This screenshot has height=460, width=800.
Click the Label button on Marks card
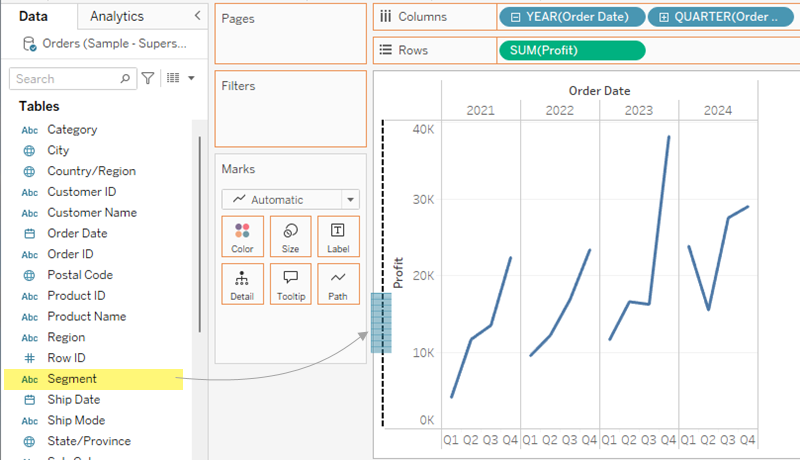pos(338,236)
